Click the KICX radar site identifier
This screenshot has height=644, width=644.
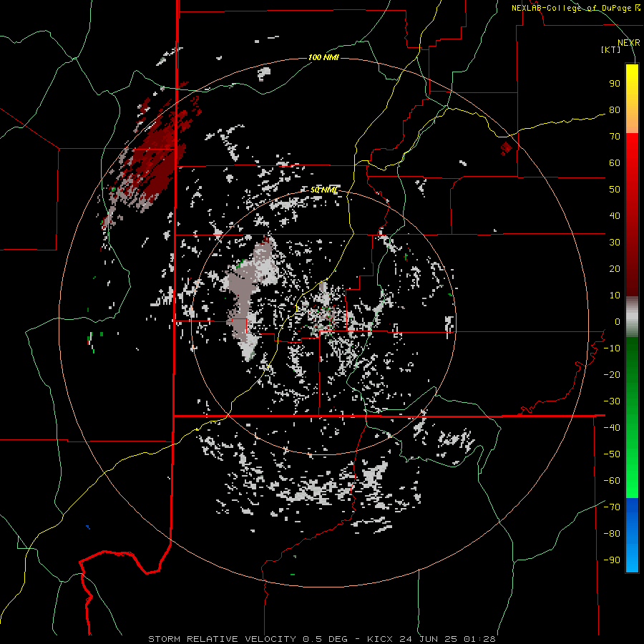380,639
